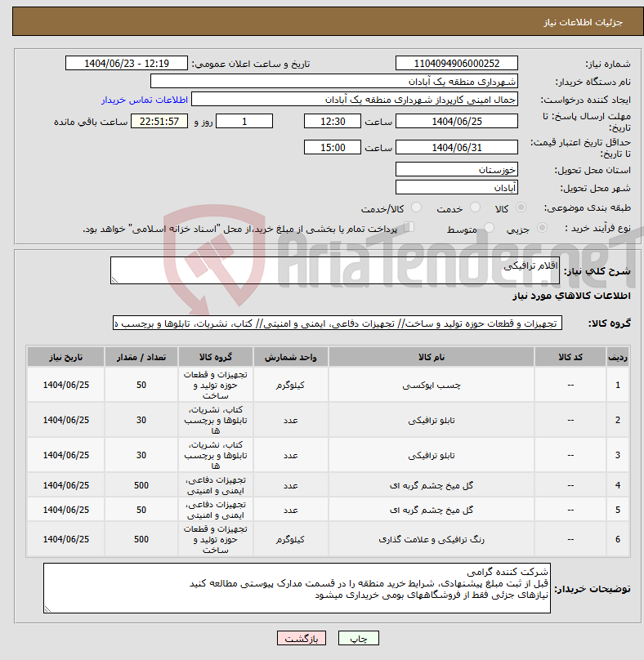Click the چاپ print button

coord(359,638)
